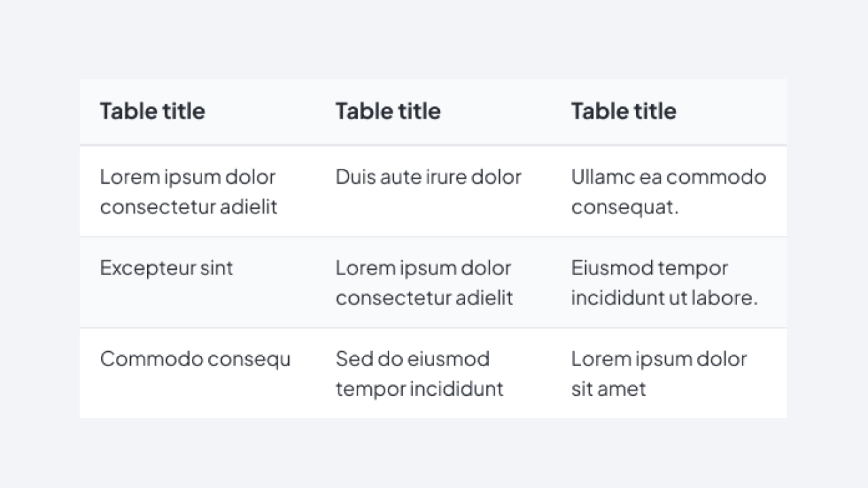Select the first-row cell starting with Lorem ipsum
This screenshot has width=868, height=488.
coord(189,191)
